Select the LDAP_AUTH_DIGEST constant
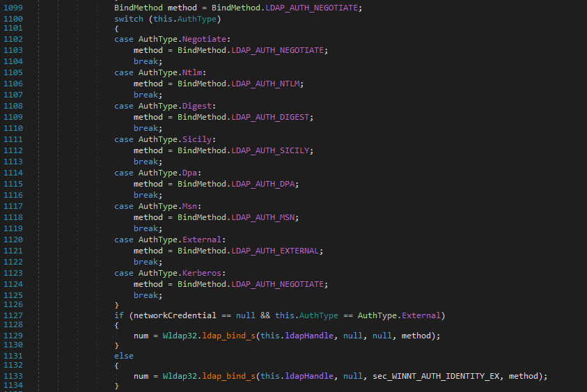 [x=270, y=117]
